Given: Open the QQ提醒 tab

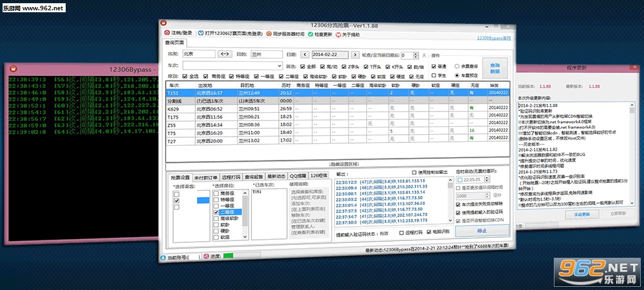Looking at the screenshot, I should coord(298,176).
